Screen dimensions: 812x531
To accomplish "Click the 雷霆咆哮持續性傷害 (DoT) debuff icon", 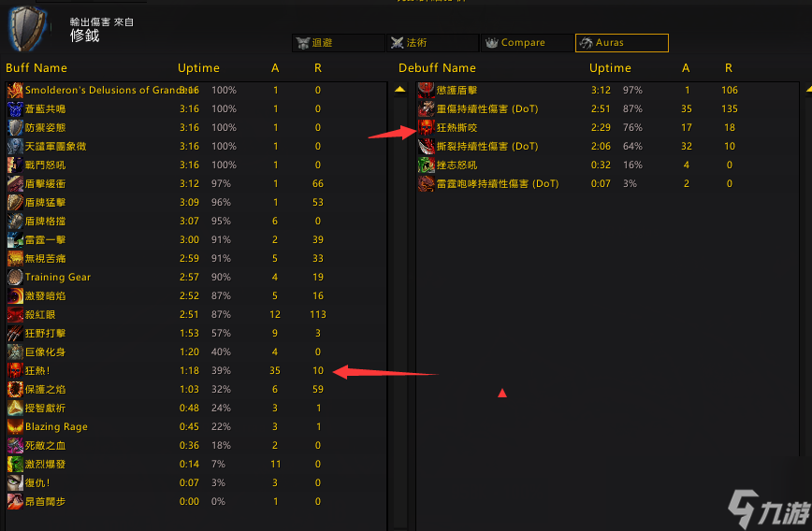I will [x=427, y=184].
